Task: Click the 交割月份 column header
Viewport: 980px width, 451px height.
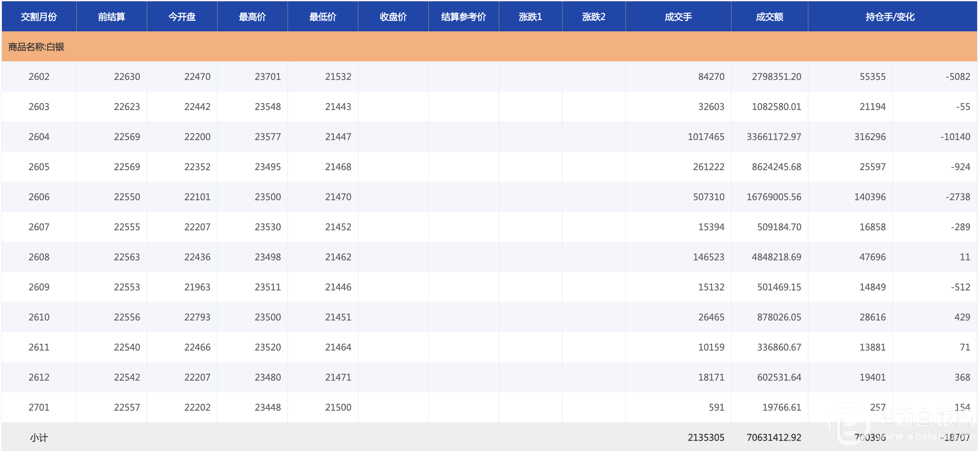Action: tap(39, 17)
